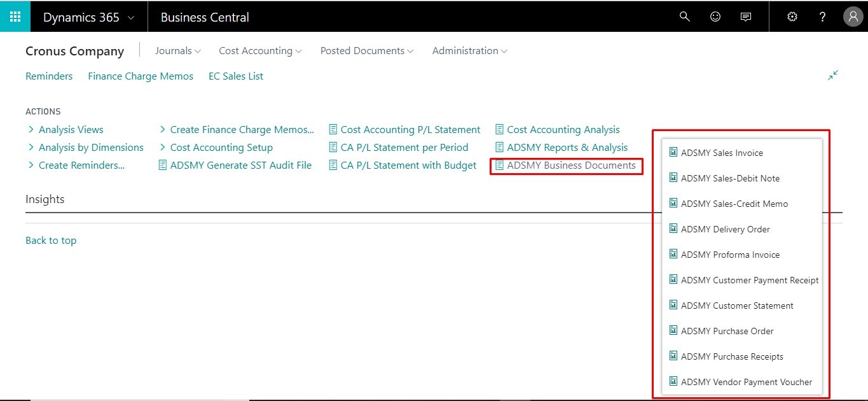
Task: Click the report icon beside ADSMY Sales-Credit Memo
Action: click(673, 203)
